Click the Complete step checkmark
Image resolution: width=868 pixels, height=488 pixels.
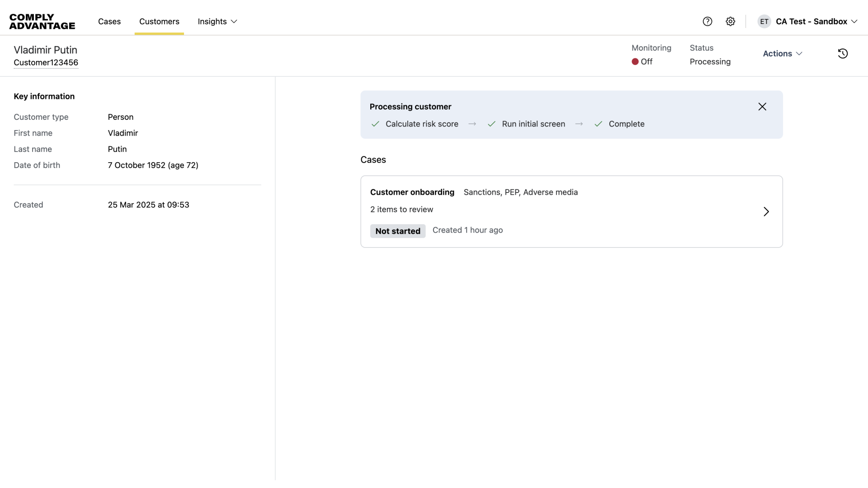[x=599, y=124]
